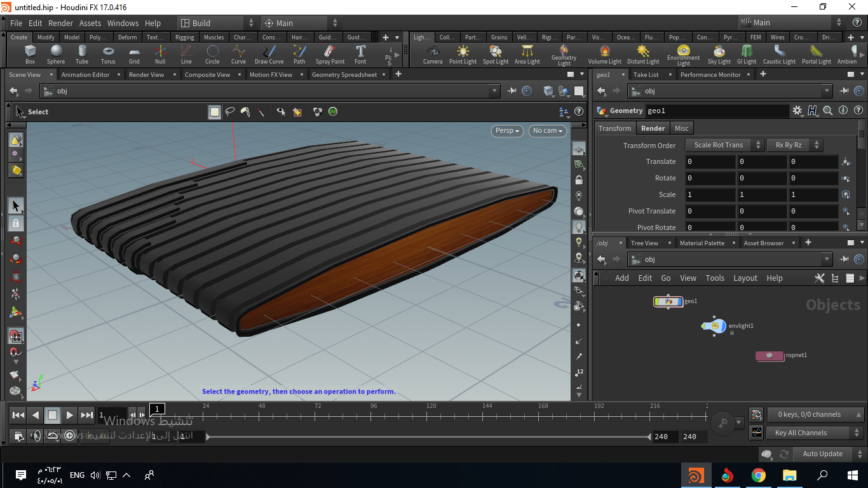
Task: Open the Key All Channels dropdown
Action: tap(816, 433)
